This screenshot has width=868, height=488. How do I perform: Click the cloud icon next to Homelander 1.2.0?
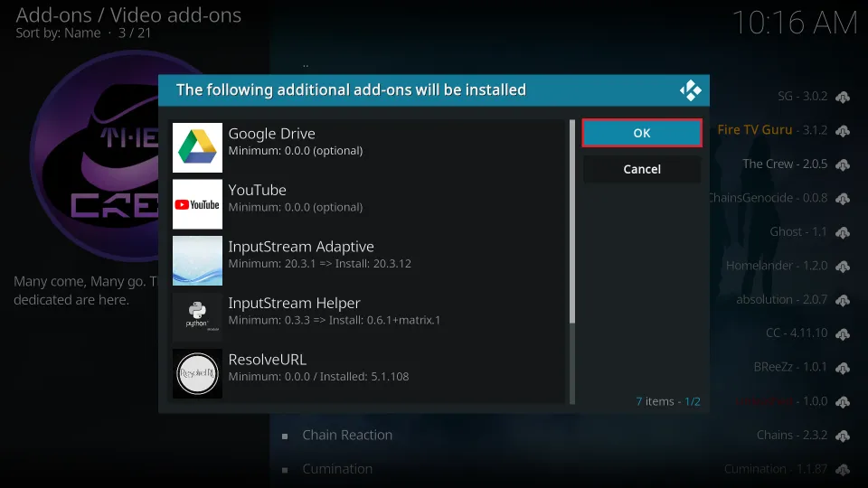tap(843, 267)
